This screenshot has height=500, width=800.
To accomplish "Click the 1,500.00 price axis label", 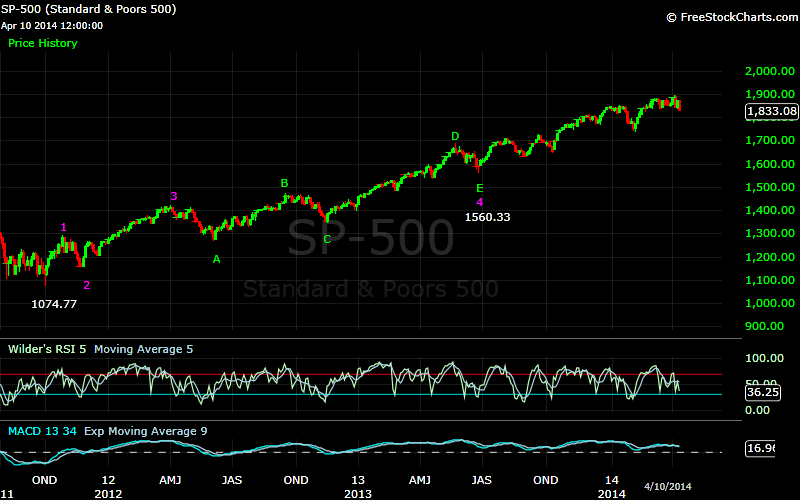I will [770, 187].
